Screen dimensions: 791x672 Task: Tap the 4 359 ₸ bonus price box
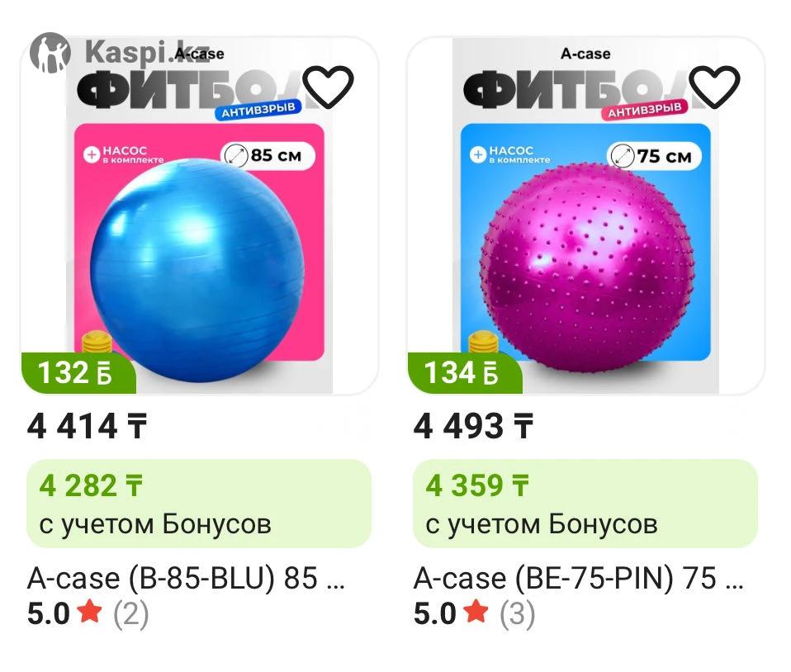[x=585, y=504]
